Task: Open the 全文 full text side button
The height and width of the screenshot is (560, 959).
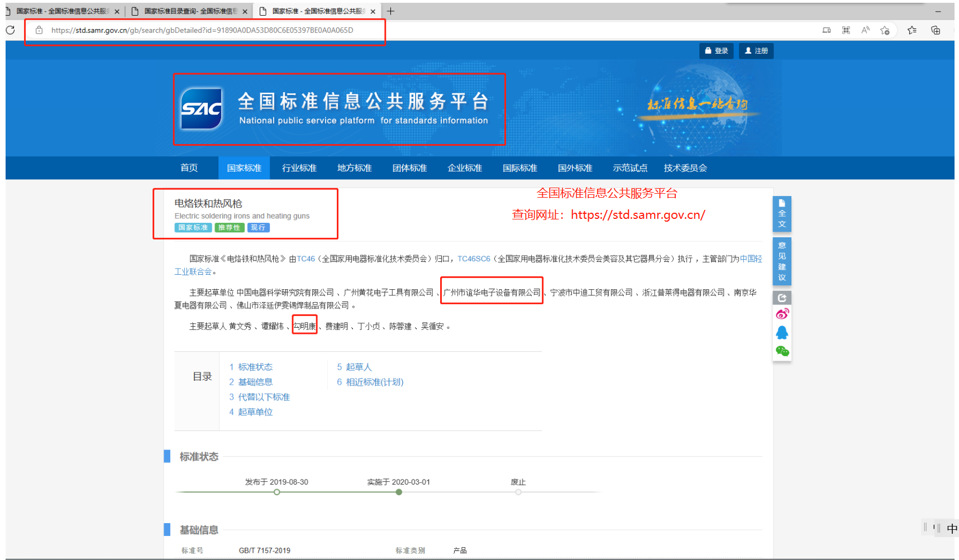Action: tap(782, 214)
